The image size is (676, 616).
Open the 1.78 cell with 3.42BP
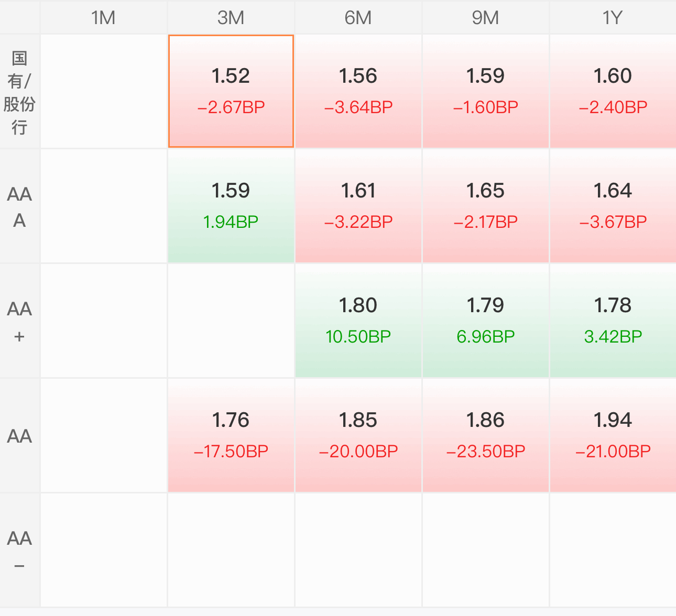point(613,321)
